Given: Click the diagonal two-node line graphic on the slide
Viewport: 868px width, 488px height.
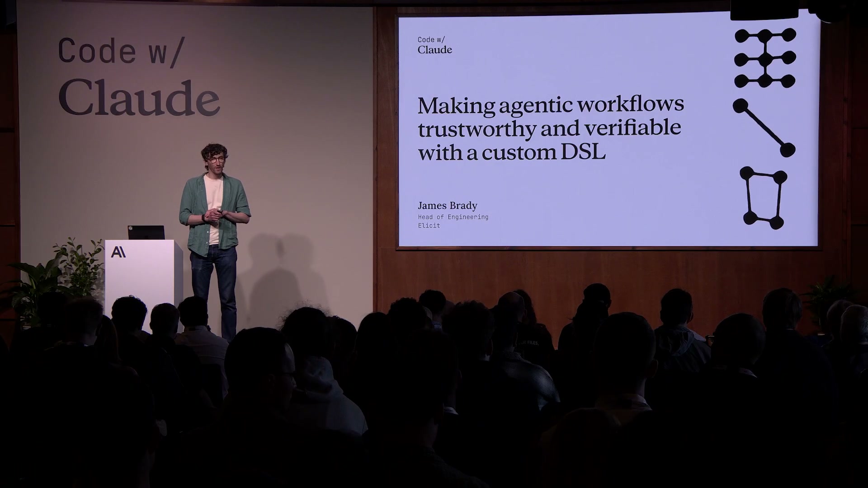Looking at the screenshot, I should (764, 128).
